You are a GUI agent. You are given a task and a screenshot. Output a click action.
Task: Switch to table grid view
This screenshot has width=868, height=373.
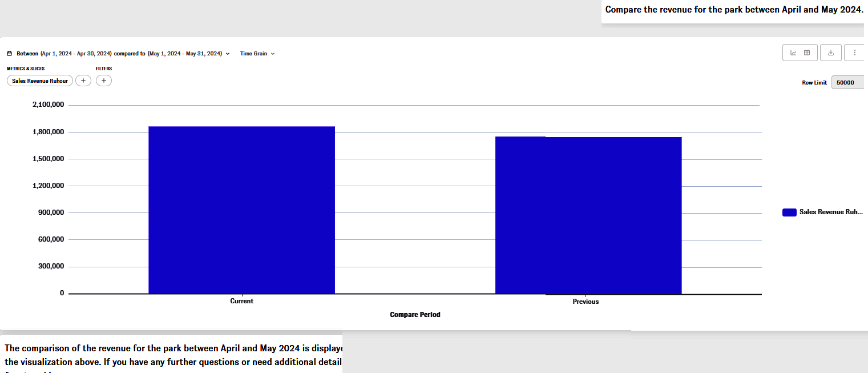[807, 53]
